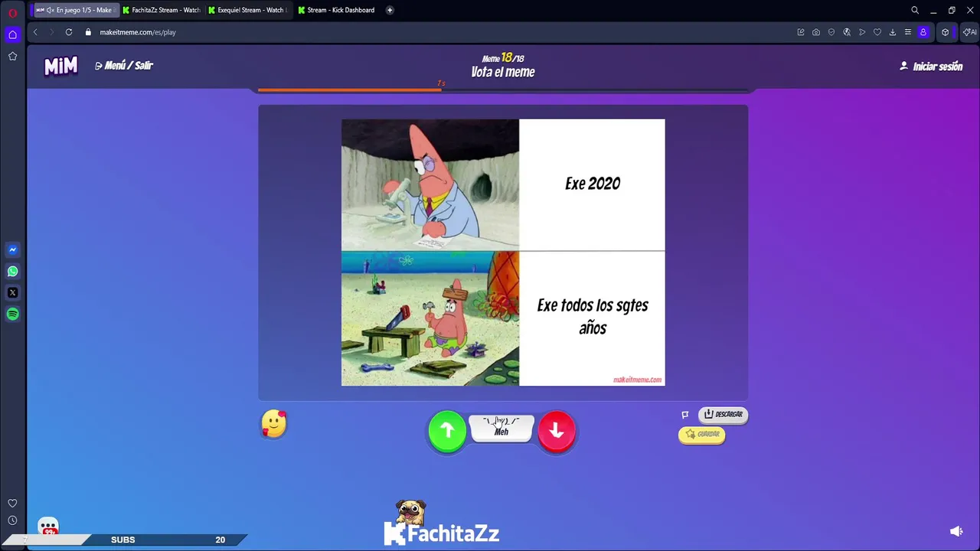Open the purple profile account icon
Screen dimensions: 980x551
click(x=923, y=32)
